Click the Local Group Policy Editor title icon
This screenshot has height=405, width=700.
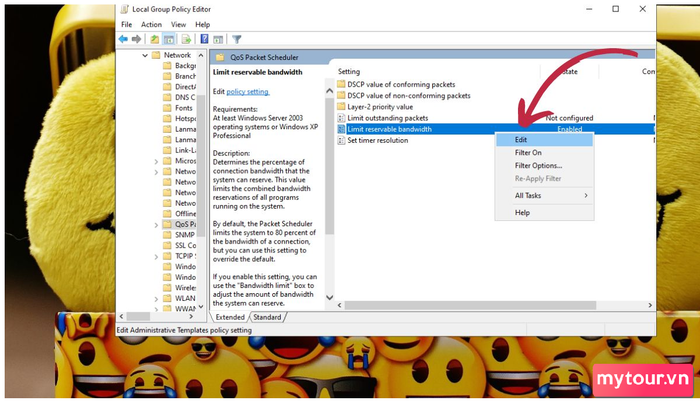tap(125, 9)
